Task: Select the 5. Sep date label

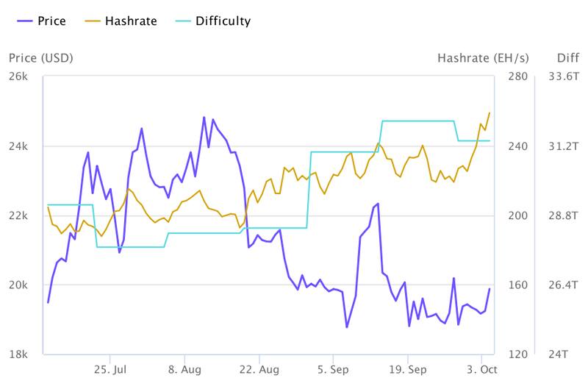Action: click(334, 368)
